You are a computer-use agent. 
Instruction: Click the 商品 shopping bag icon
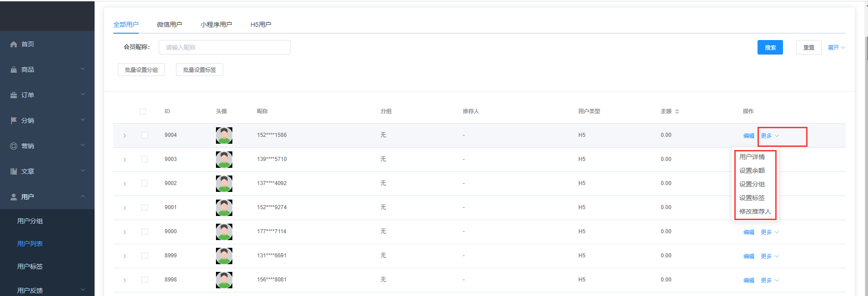coord(14,70)
